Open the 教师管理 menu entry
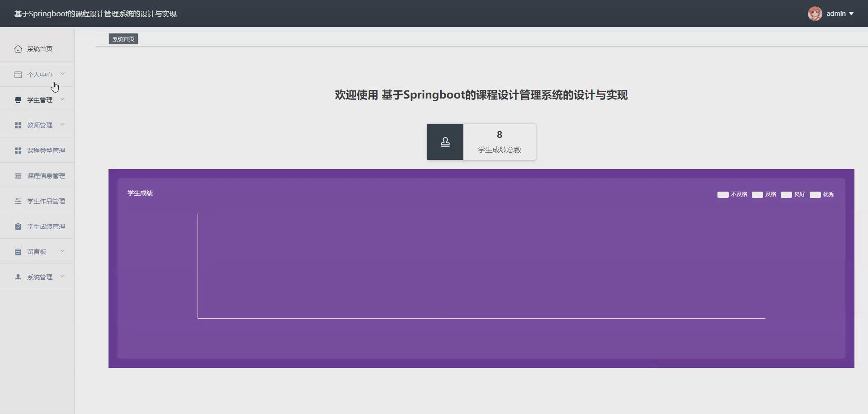The width and height of the screenshot is (868, 414). 41,125
